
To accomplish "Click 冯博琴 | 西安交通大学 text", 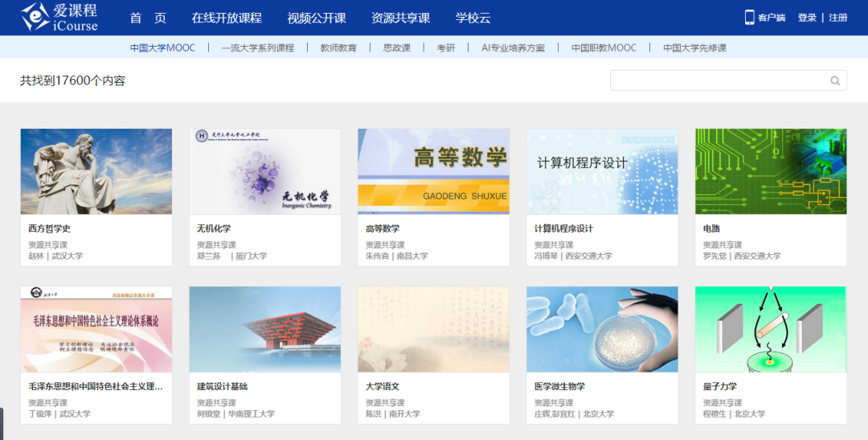I will (x=573, y=256).
